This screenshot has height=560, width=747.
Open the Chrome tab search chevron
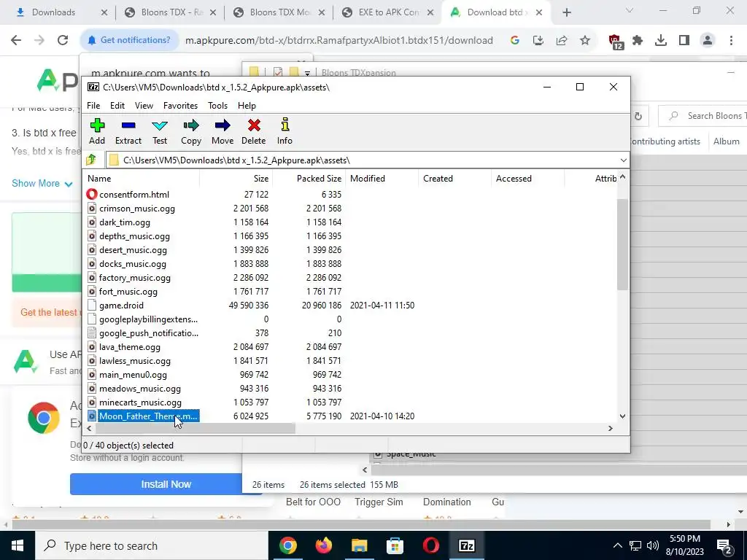[x=630, y=10]
